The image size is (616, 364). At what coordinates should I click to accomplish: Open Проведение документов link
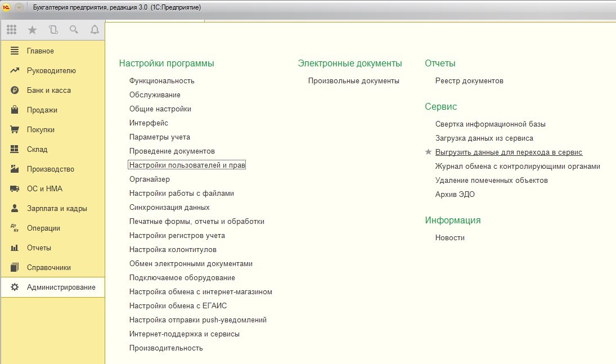coord(172,151)
